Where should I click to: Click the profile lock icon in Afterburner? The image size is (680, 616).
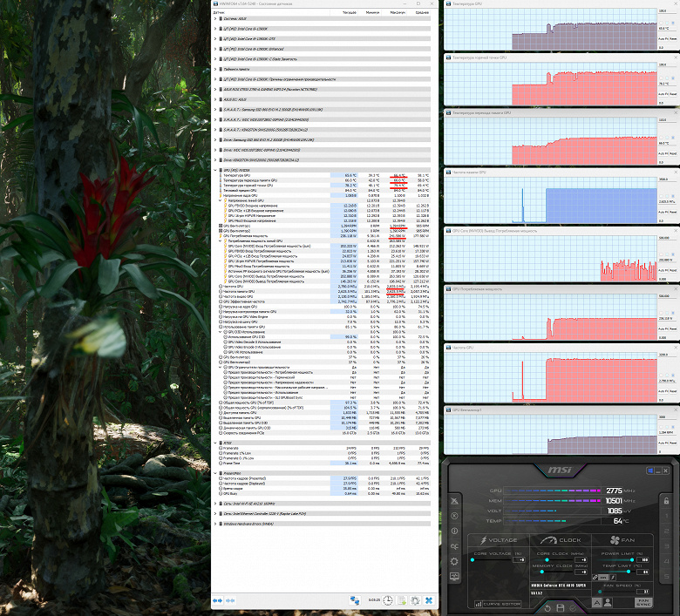coord(667,501)
